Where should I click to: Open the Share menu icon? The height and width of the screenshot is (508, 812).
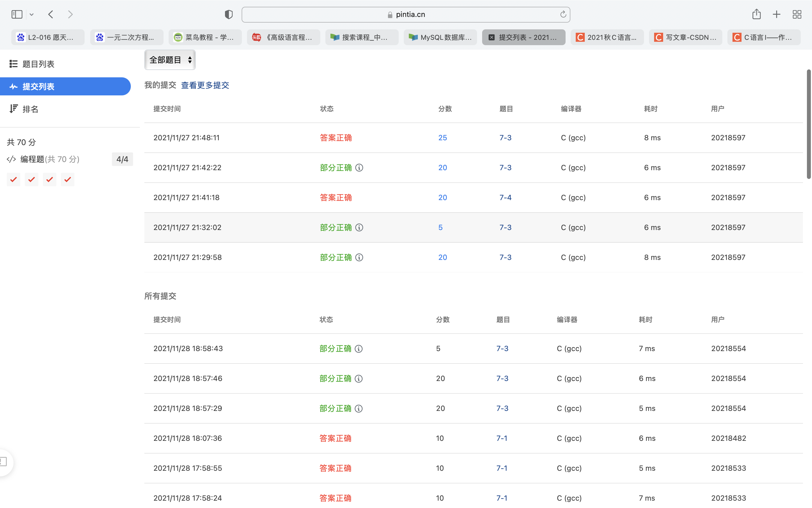coord(756,14)
